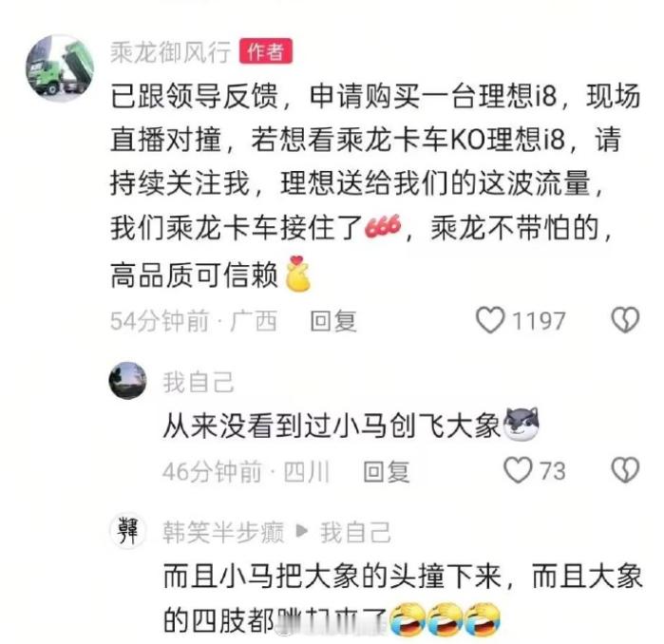Viewport: 664px width, 644px height.
Task: Open the 乘龙御风行 username profile
Action: tap(171, 52)
